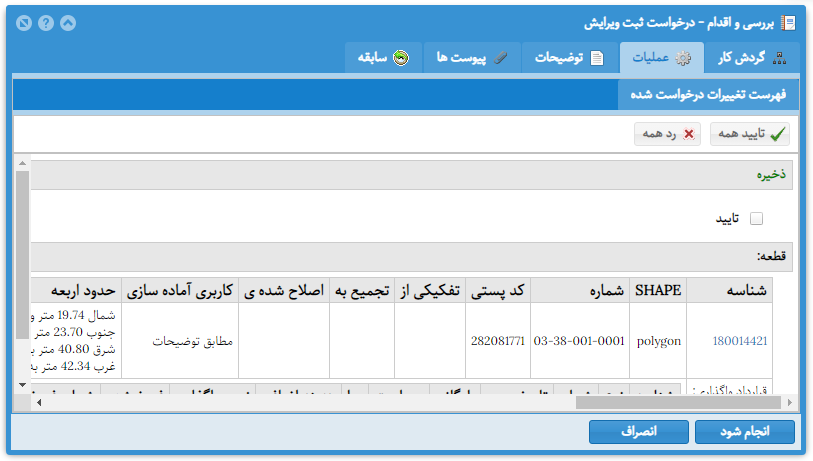Close dialog using top-left circle icon
The width and height of the screenshot is (813, 461).
tap(24, 23)
